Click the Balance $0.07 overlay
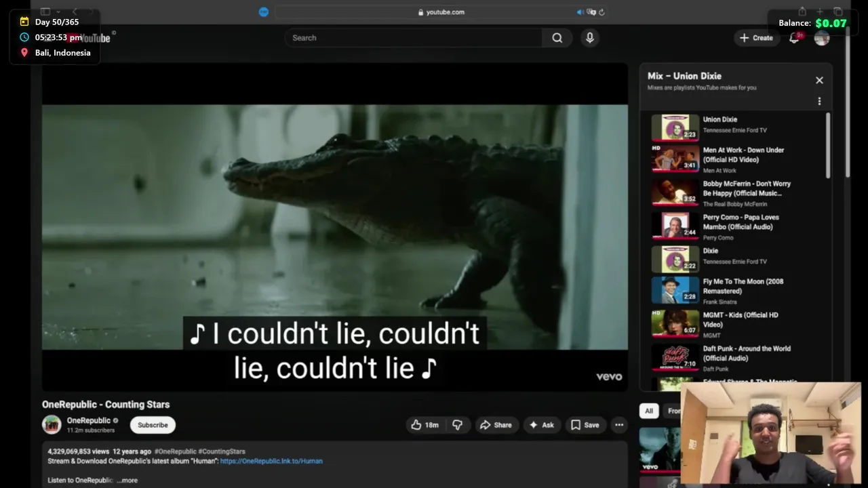This screenshot has height=488, width=868. [812, 23]
